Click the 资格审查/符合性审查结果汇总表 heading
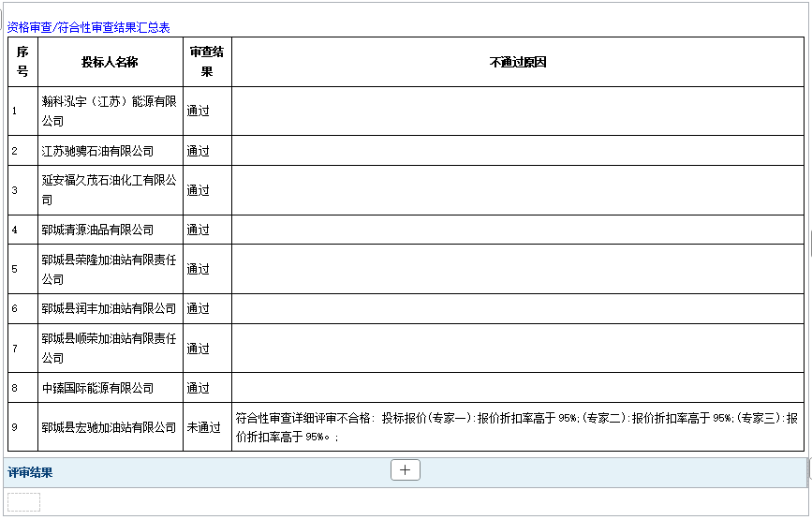 (89, 27)
